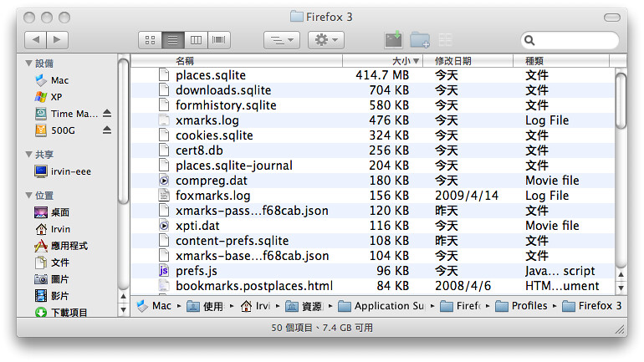Collapse the 共享 sidebar section
Image resolution: width=644 pixels, height=362 pixels.
tap(28, 155)
